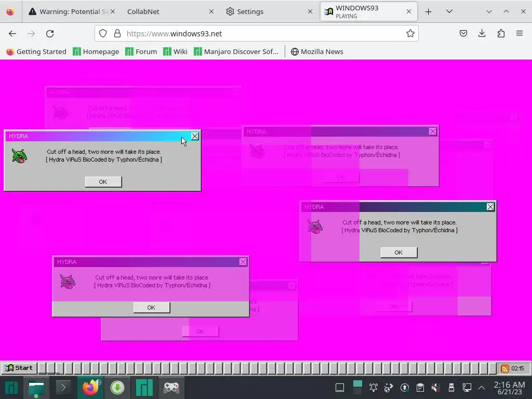Open clipboard icon in system tray
Viewport: 532px width, 399px height.
[x=420, y=388]
